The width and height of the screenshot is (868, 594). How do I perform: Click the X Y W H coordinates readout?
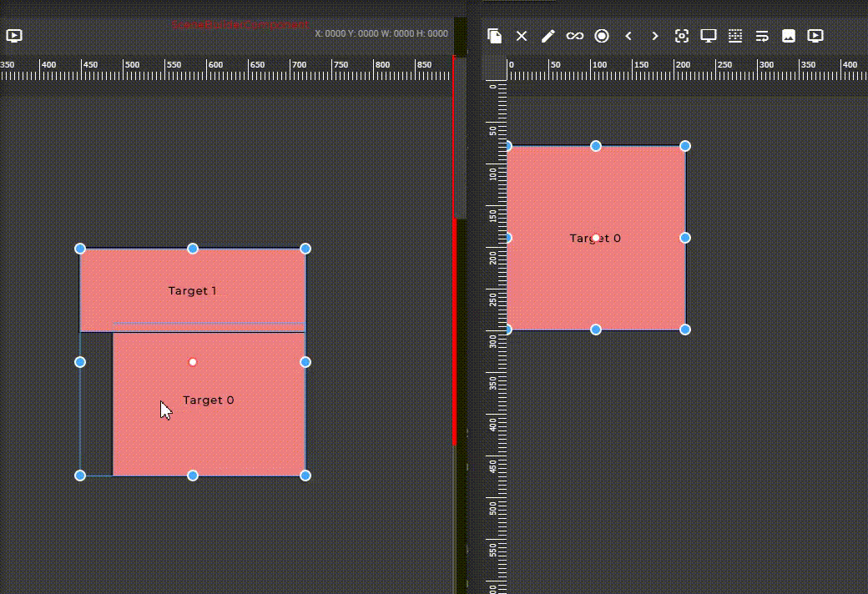pos(381,33)
